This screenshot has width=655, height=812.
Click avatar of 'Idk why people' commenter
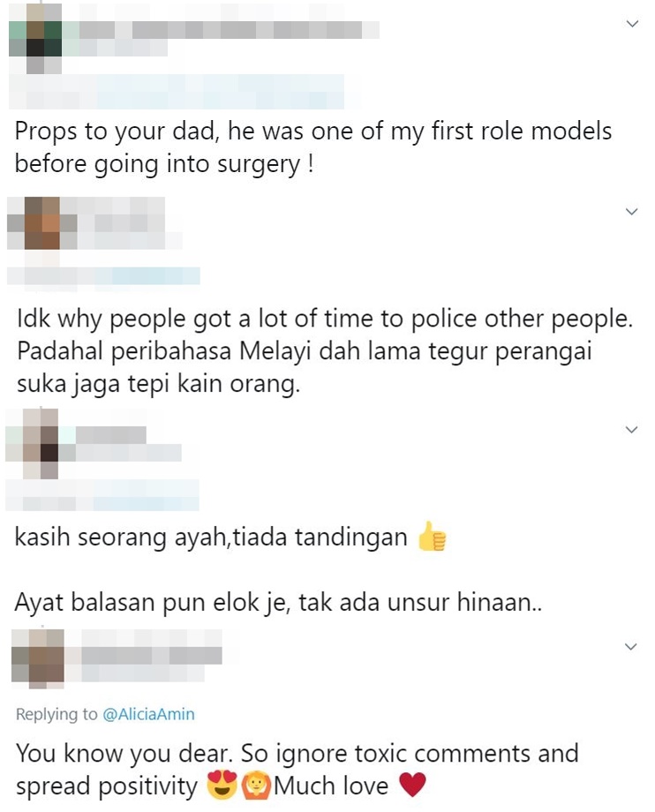[42, 223]
